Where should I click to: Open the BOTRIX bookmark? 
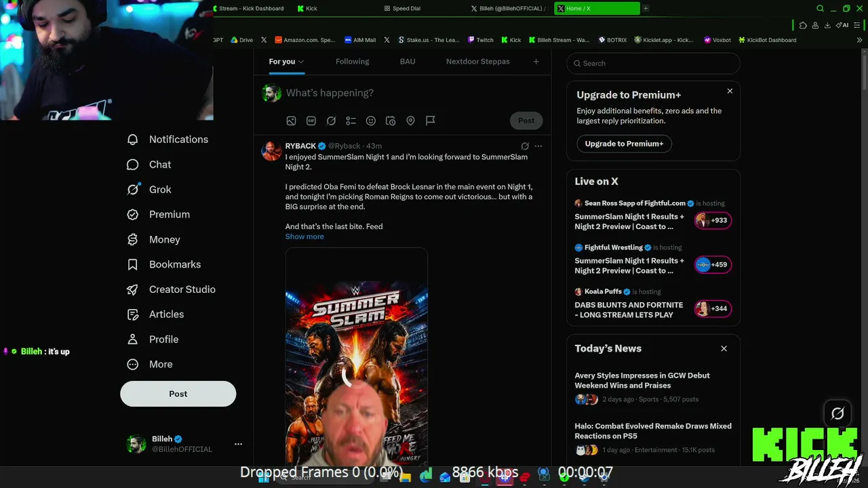(612, 40)
